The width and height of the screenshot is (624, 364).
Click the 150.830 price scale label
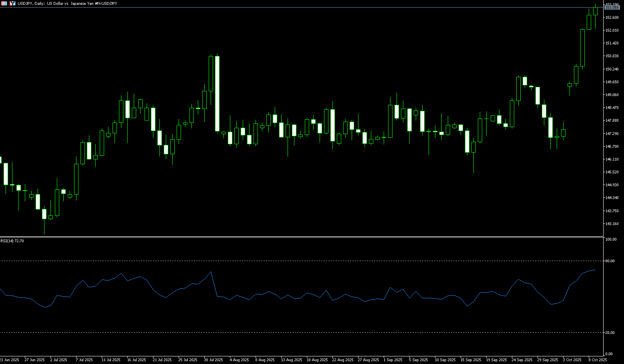pos(612,56)
